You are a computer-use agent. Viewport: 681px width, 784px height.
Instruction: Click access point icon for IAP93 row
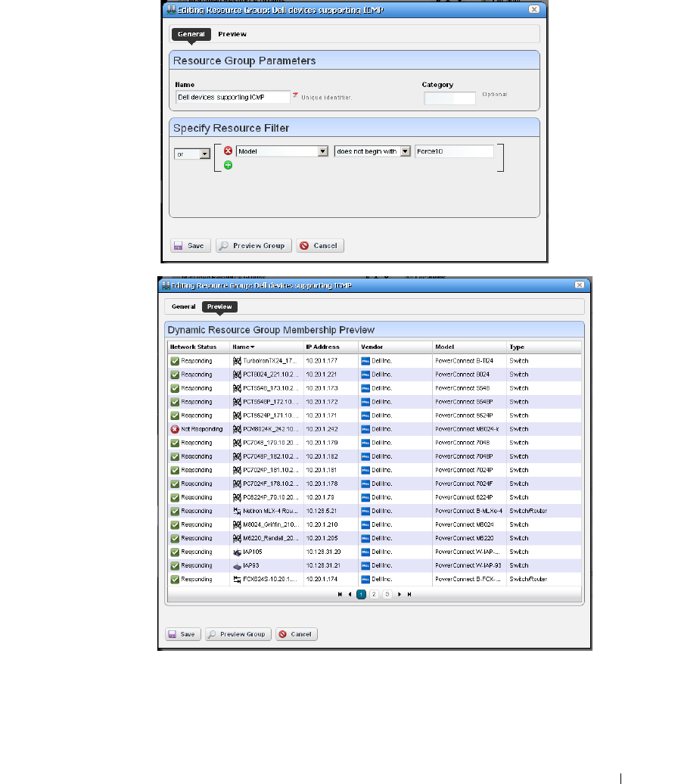coord(237,565)
